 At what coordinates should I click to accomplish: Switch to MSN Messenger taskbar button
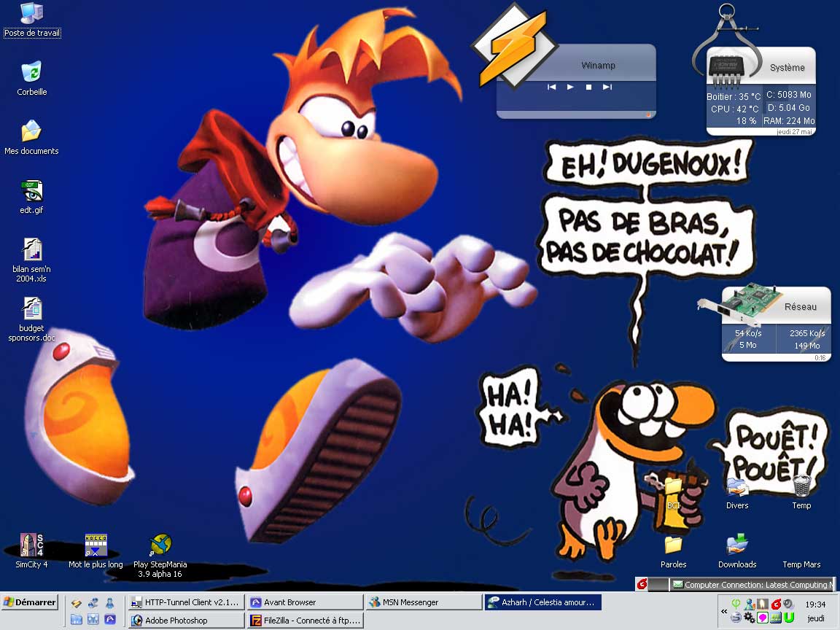pos(424,602)
